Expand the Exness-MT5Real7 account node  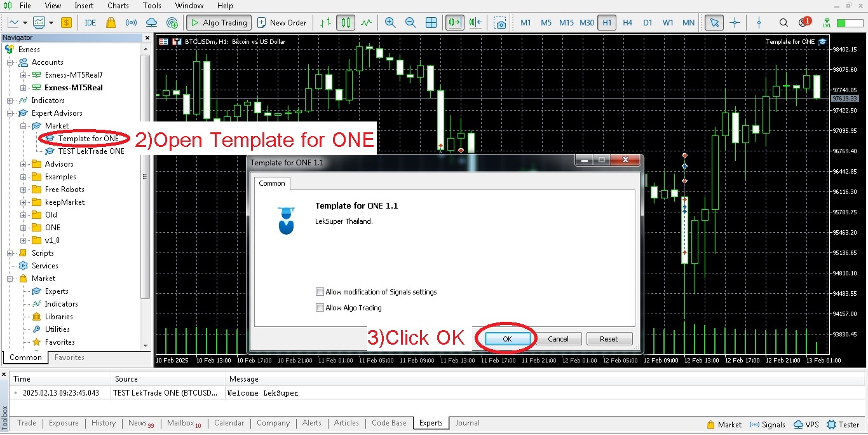click(x=24, y=75)
